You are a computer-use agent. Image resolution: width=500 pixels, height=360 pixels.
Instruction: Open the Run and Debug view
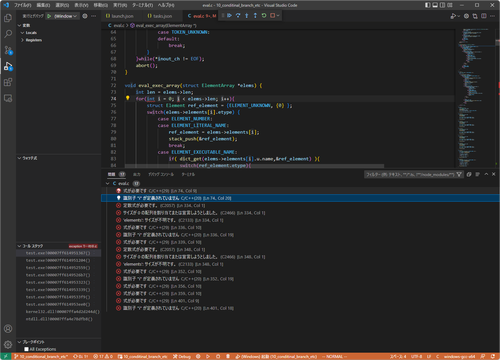click(8, 66)
